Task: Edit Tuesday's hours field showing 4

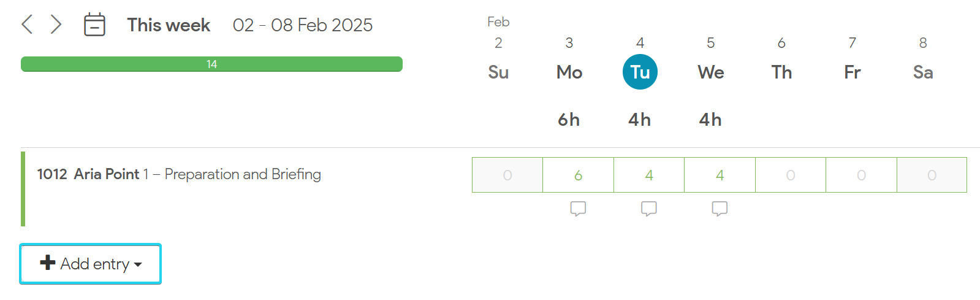Action: coord(649,175)
